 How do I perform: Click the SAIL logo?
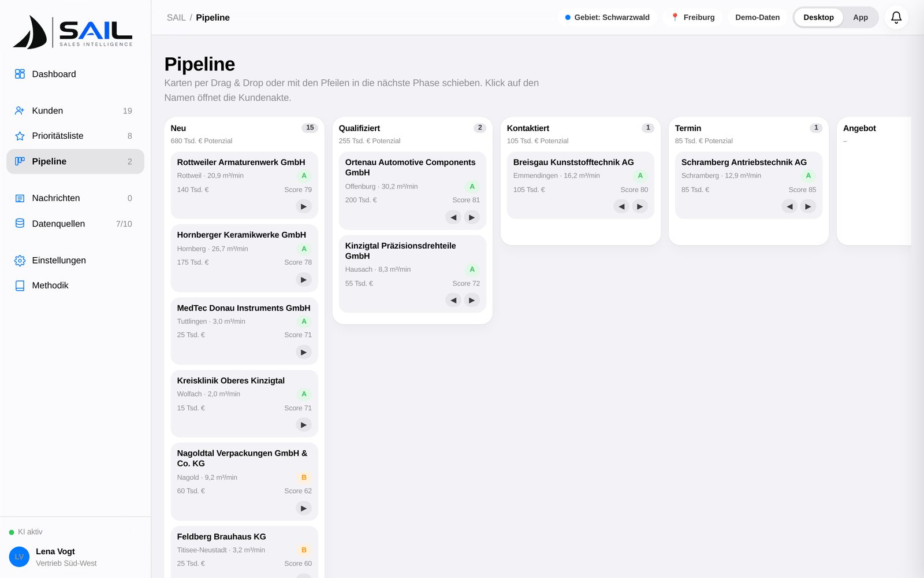pyautogui.click(x=73, y=32)
